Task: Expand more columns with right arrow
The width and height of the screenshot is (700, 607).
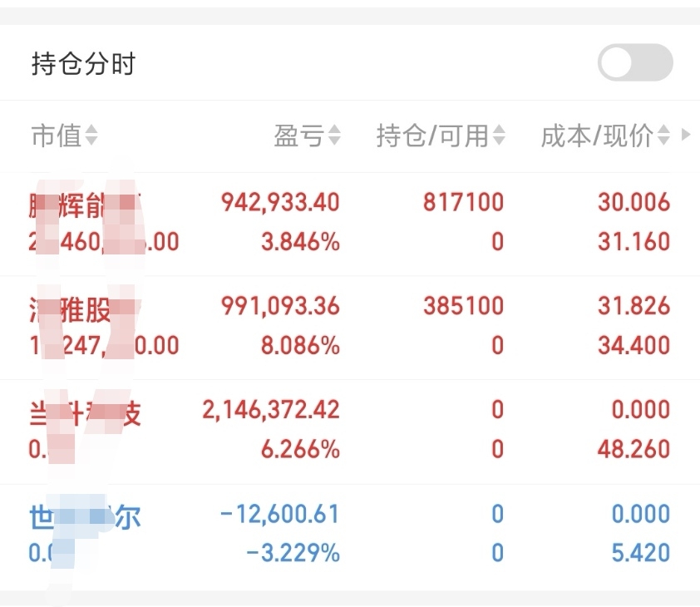Action: (x=686, y=135)
